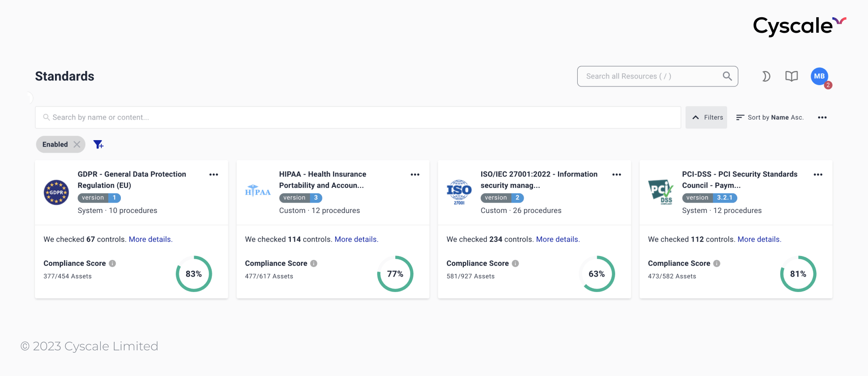Click GDPR version 1 badge
This screenshot has width=868, height=376.
[x=99, y=198]
